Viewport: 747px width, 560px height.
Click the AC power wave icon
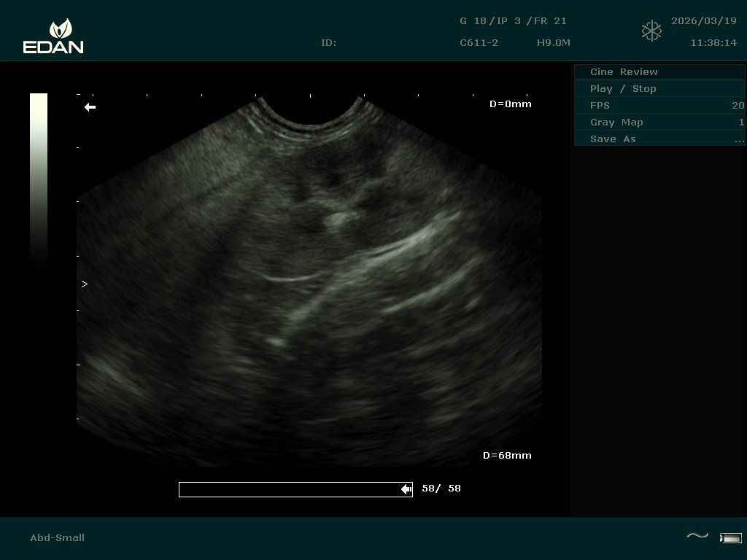coord(697,537)
